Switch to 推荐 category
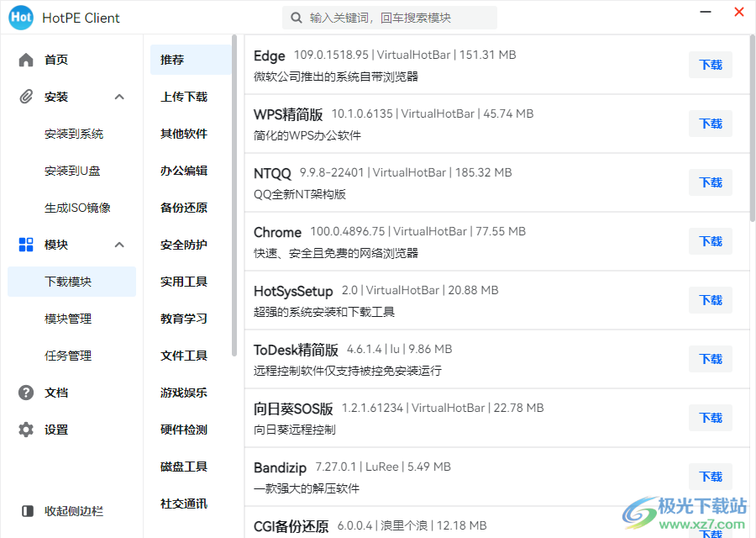 pyautogui.click(x=191, y=60)
